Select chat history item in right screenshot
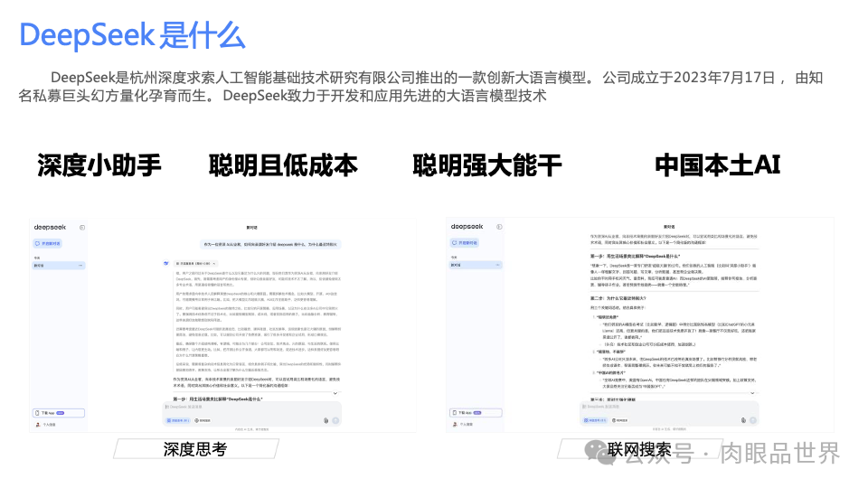This screenshot has height=488, width=868. pyautogui.click(x=476, y=265)
